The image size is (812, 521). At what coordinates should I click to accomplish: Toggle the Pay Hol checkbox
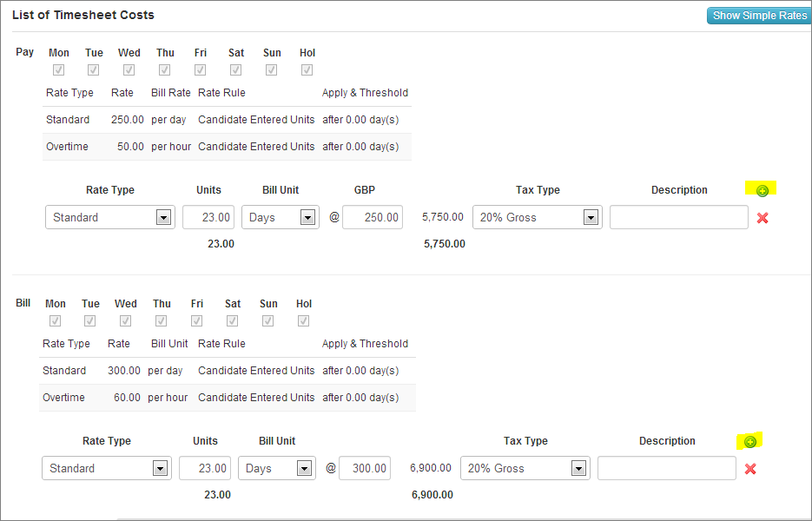(x=307, y=70)
